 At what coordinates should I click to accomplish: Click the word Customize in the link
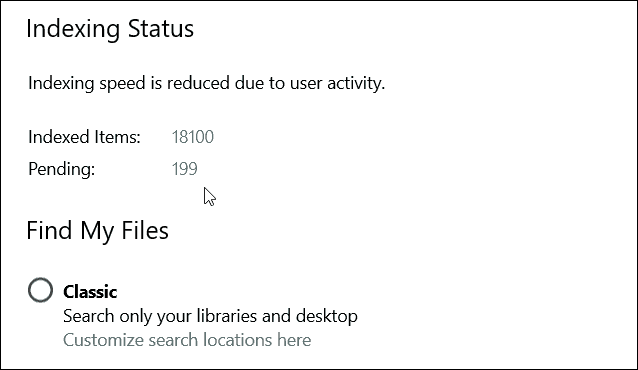[x=103, y=340]
